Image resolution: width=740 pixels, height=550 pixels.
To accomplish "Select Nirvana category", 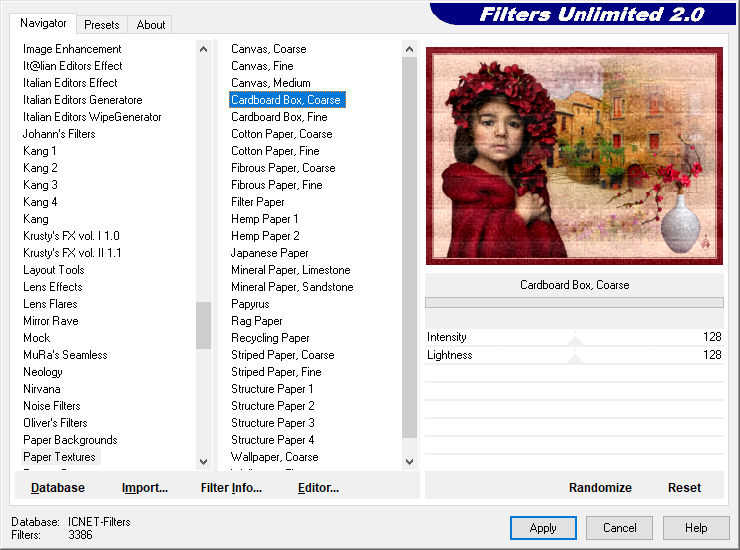I will [42, 389].
